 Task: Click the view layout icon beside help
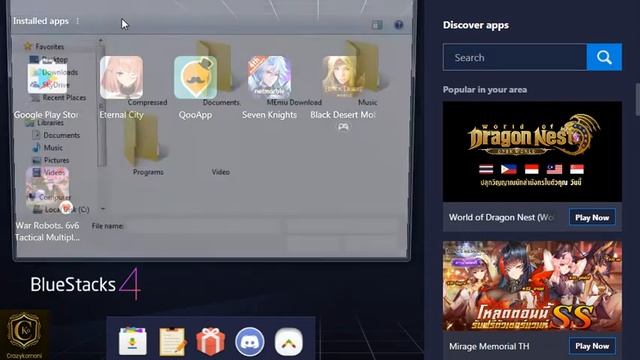(377, 25)
